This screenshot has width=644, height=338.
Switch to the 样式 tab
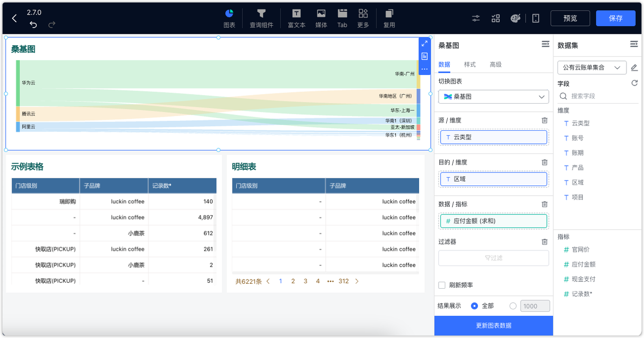point(469,64)
